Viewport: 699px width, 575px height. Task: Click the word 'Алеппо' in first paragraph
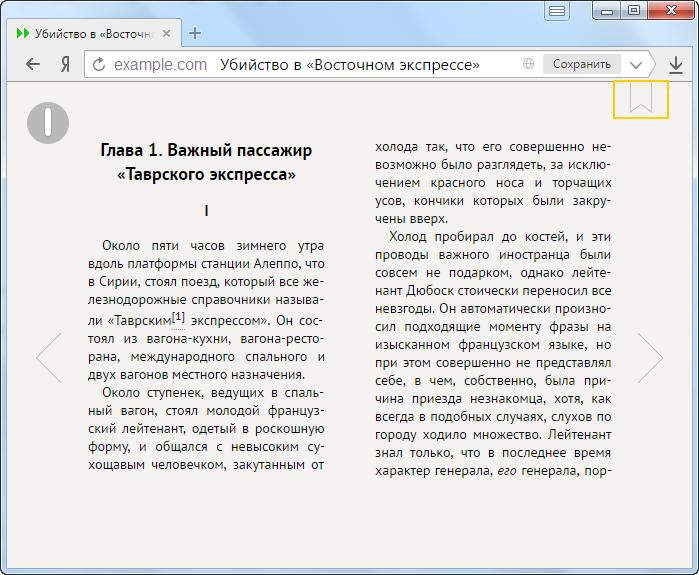[276, 264]
